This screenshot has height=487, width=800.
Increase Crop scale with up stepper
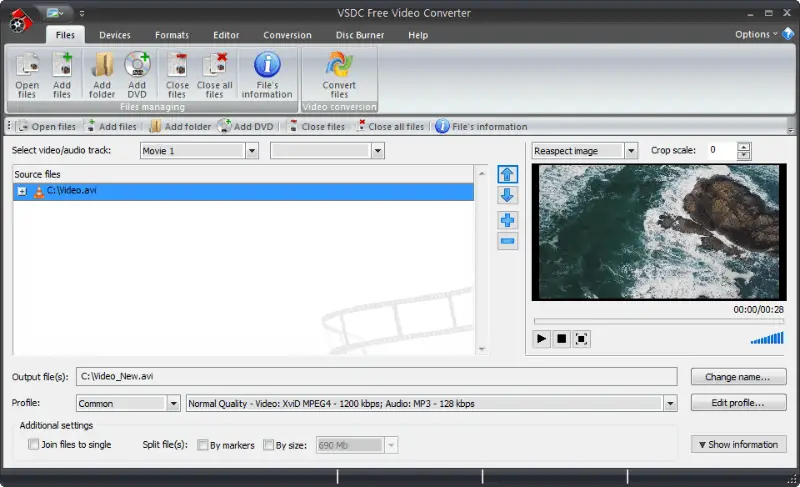pyautogui.click(x=744, y=147)
